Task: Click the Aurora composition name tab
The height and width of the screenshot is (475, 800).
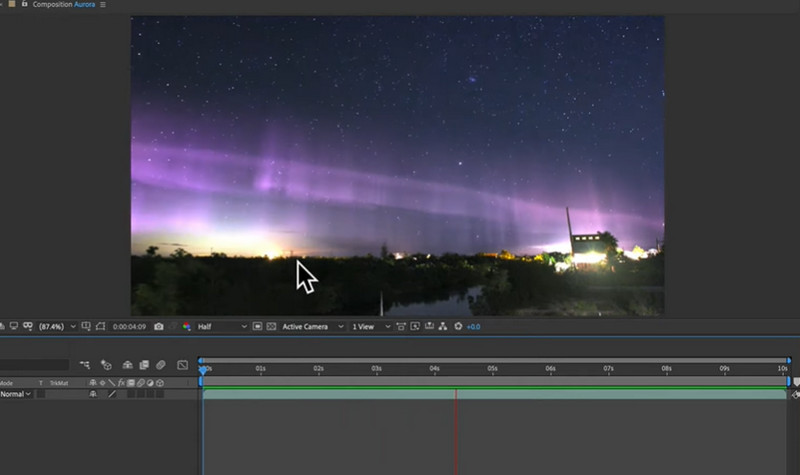Action: click(82, 5)
